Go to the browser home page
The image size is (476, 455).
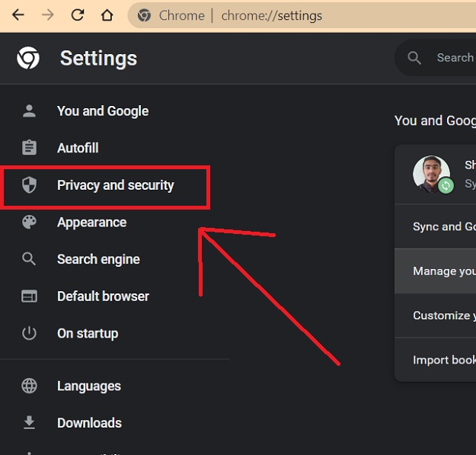coord(107,15)
